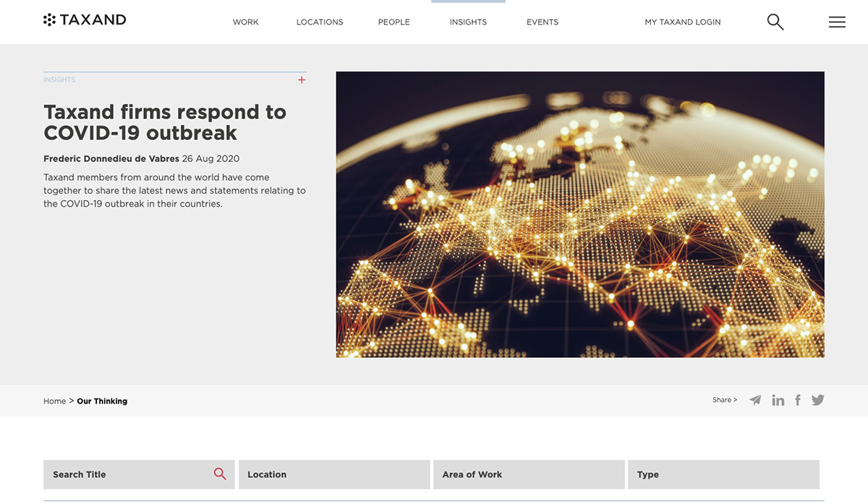Viewport: 868px width, 504px height.
Task: Click the Taxand logo
Action: (85, 20)
